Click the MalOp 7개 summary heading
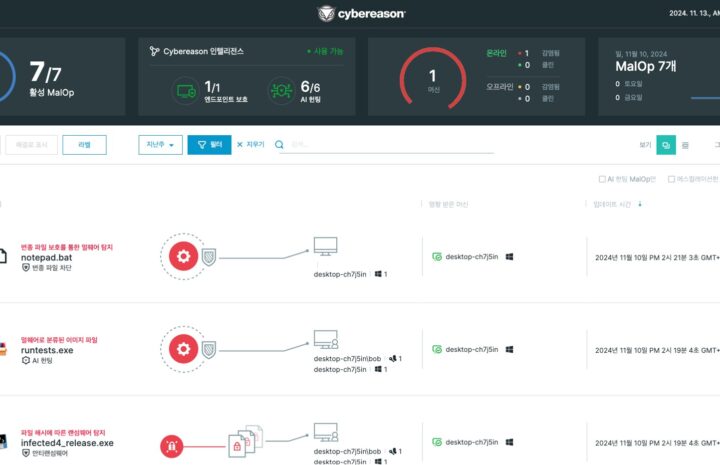720x465 pixels. click(x=646, y=66)
